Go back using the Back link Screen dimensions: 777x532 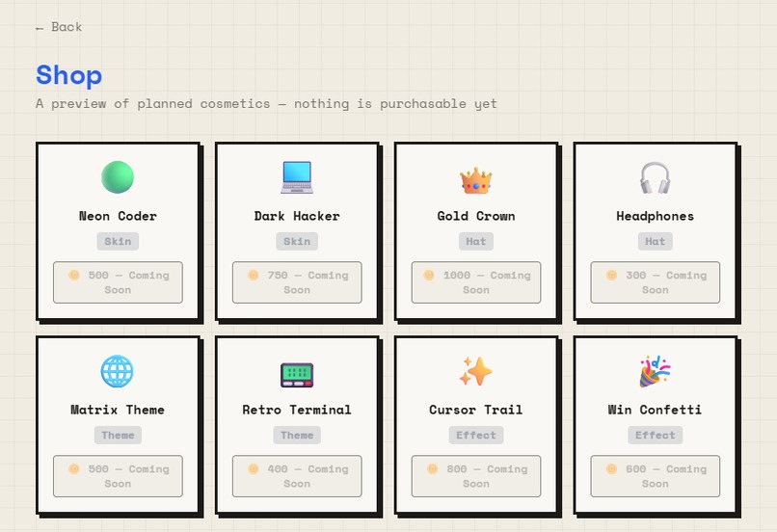pyautogui.click(x=59, y=27)
